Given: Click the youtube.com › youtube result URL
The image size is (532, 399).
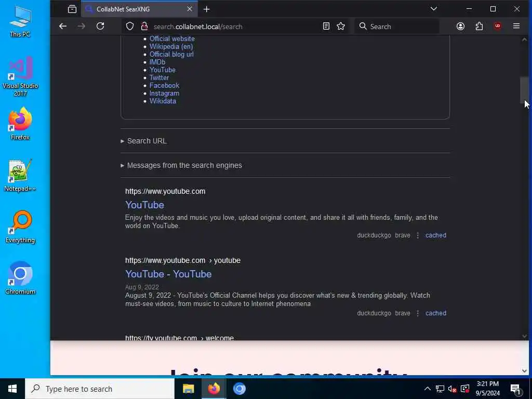Looking at the screenshot, I should 183,261.
